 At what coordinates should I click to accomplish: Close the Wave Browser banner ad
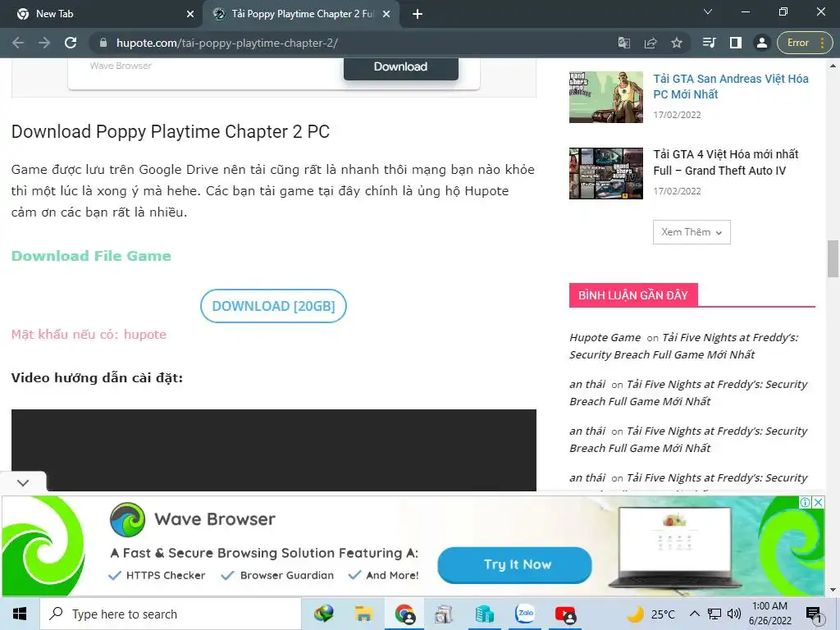818,503
